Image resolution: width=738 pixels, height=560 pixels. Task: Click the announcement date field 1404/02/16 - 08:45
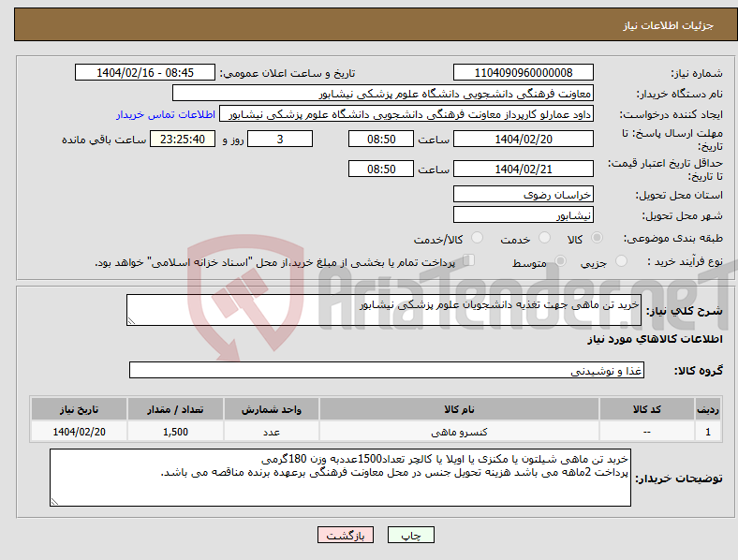pyautogui.click(x=145, y=72)
